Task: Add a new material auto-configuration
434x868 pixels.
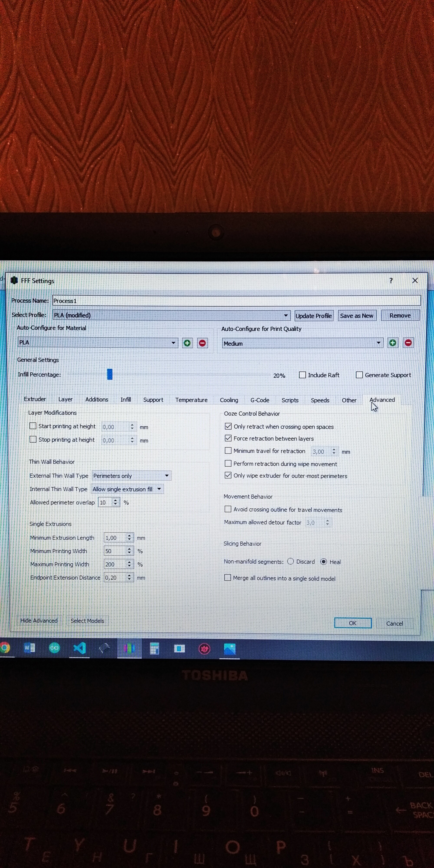Action: point(187,343)
